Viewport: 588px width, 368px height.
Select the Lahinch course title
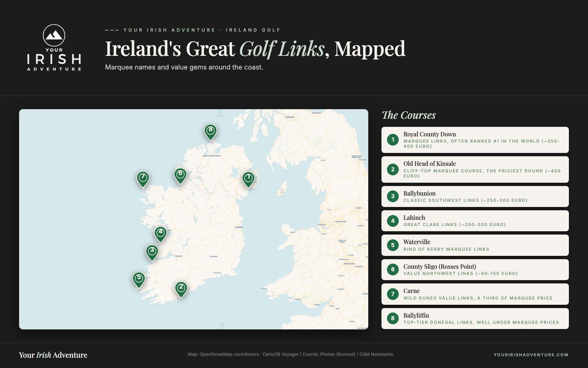pos(414,218)
